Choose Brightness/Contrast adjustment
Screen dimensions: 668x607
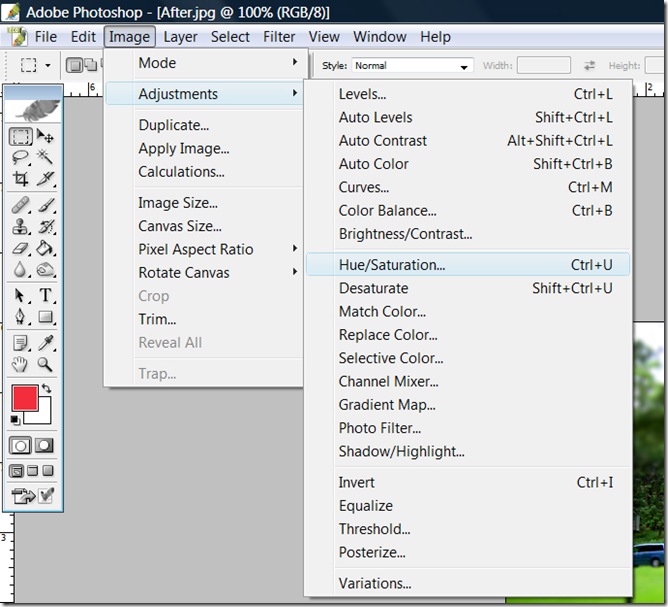click(468, 234)
